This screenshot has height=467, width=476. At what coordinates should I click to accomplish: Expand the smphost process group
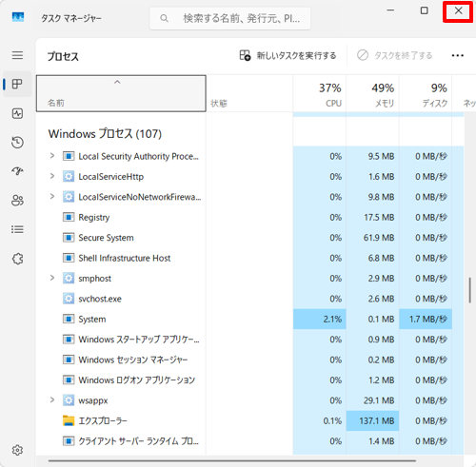coord(52,278)
